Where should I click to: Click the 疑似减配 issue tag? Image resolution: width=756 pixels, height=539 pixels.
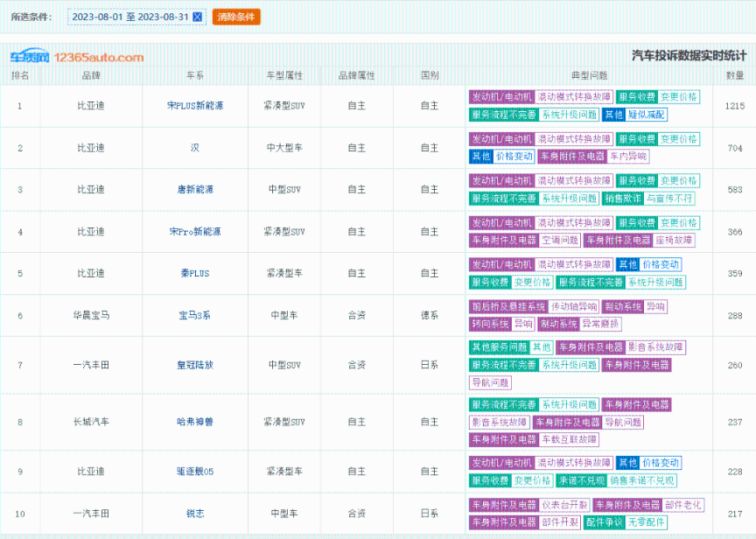point(647,115)
